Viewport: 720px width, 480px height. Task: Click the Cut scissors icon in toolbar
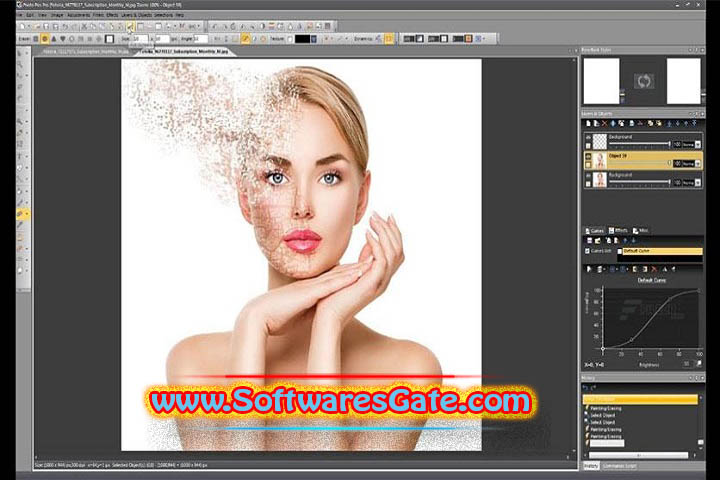tap(84, 27)
